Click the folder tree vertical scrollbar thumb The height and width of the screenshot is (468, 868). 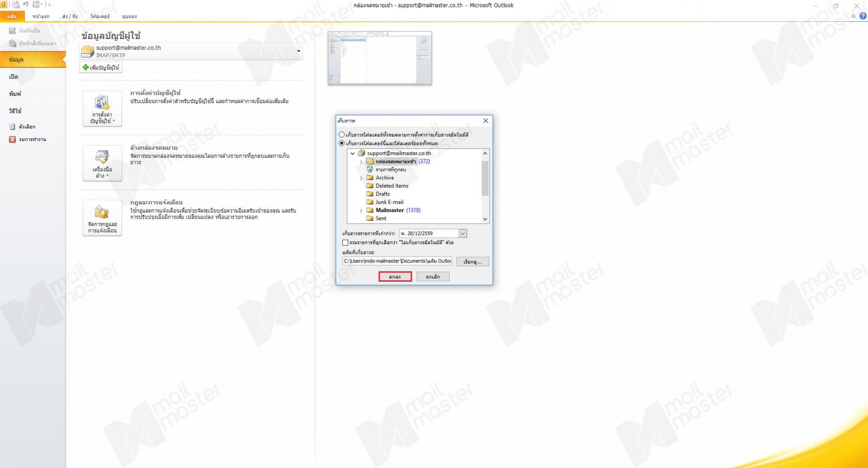click(485, 178)
